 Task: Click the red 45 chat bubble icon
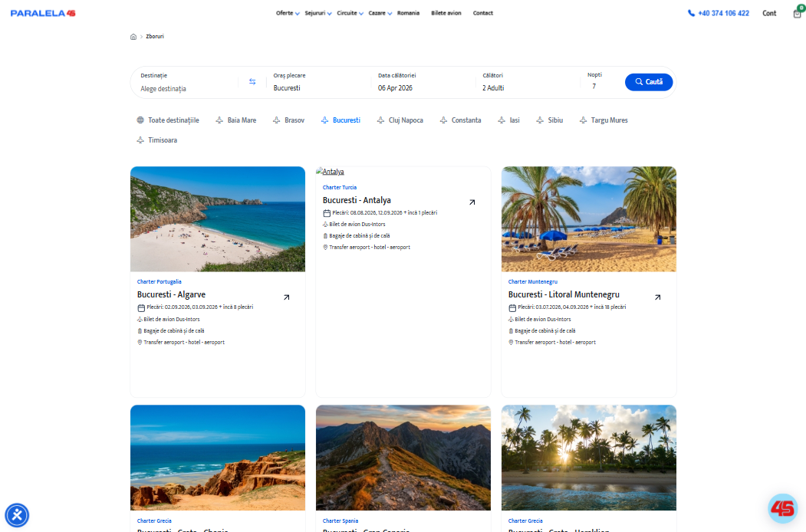782,508
